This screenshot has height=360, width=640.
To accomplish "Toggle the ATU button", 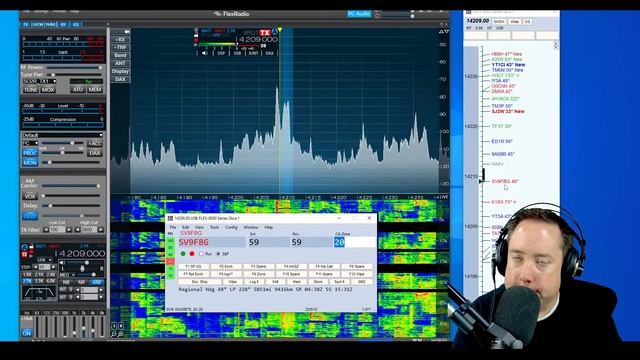I will click(x=78, y=90).
